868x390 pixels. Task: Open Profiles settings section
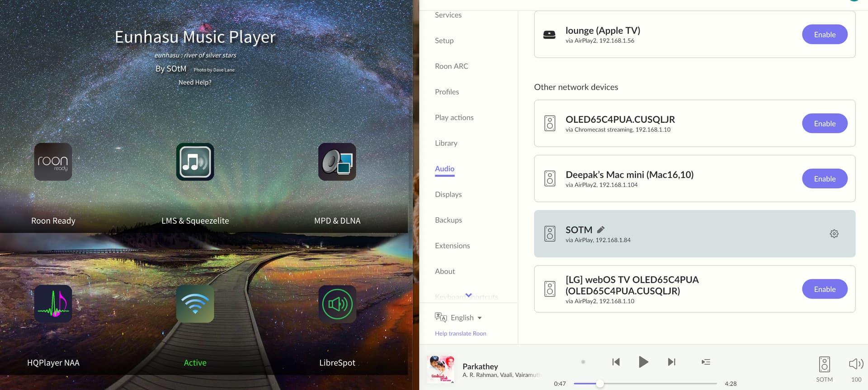[447, 92]
